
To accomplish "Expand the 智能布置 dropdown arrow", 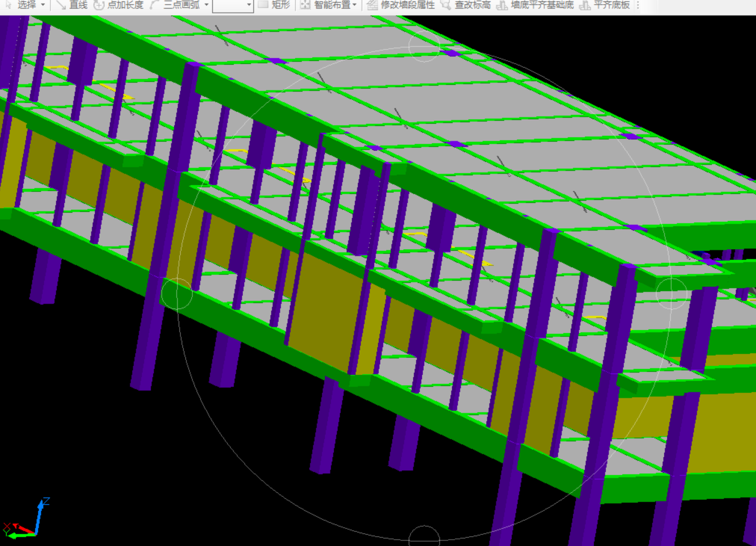I will (x=355, y=5).
